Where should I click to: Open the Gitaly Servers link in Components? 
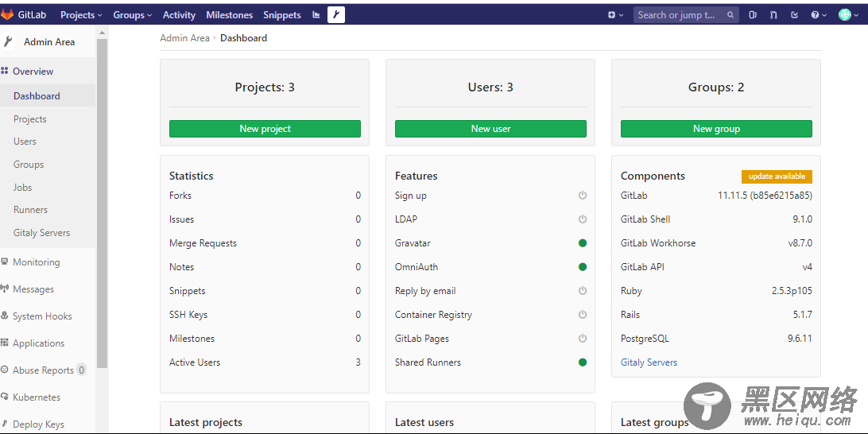click(x=649, y=362)
